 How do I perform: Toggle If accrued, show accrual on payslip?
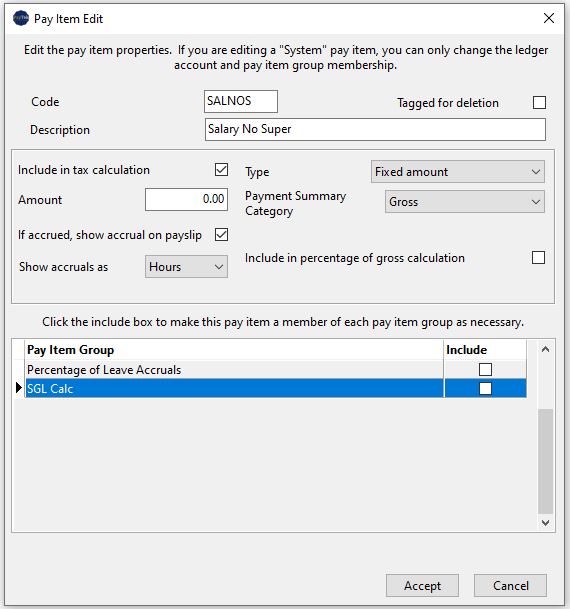(221, 235)
